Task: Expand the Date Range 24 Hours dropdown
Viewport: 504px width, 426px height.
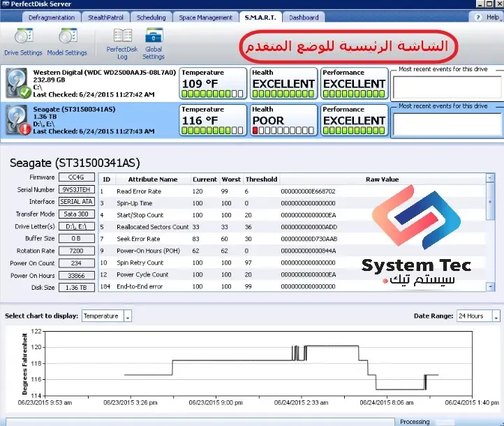Action: 496,316
